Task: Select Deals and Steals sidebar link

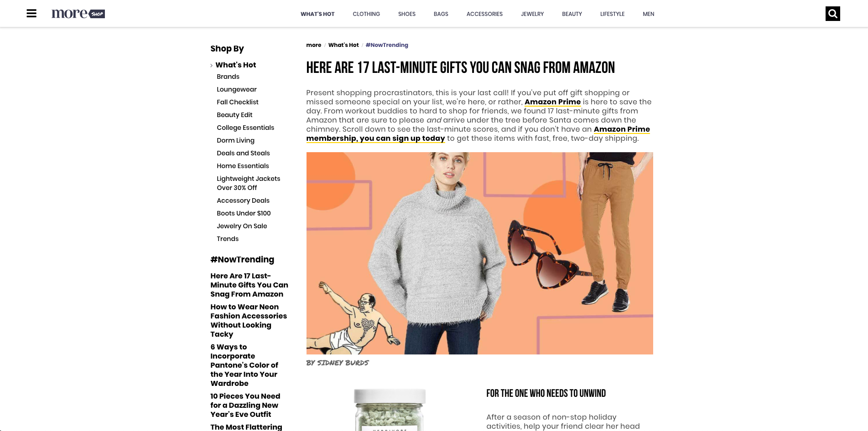Action: 243,153
